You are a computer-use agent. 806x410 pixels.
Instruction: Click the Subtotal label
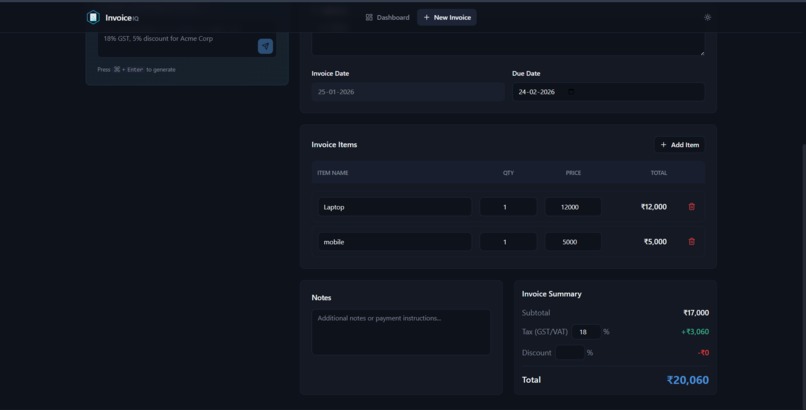click(536, 313)
